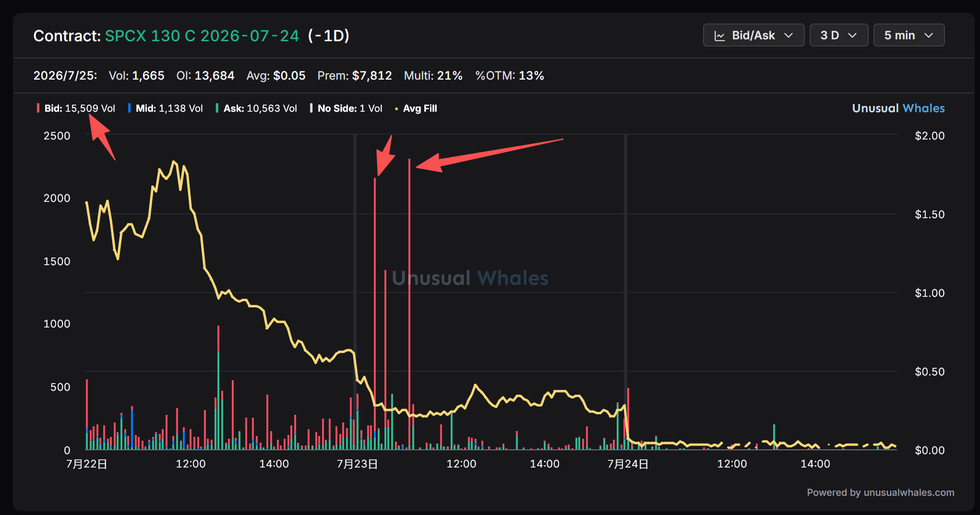
Task: Expand the 3 D time range dropdown
Action: pyautogui.click(x=838, y=35)
